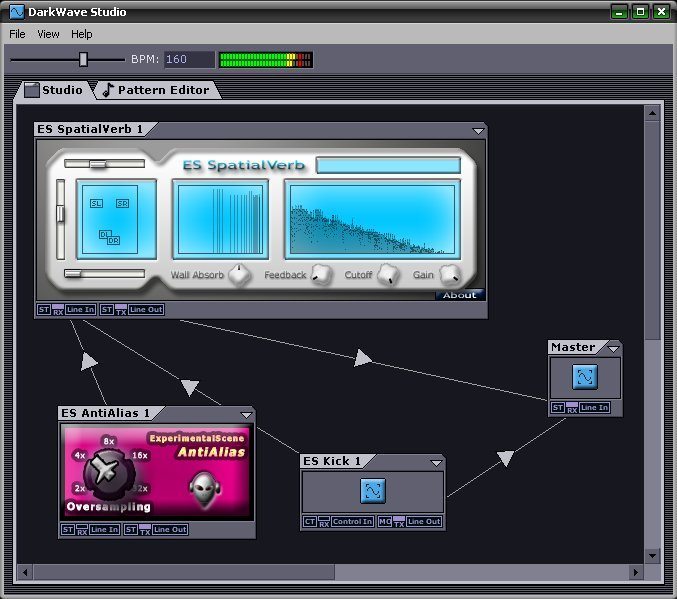677x599 pixels.
Task: Click the ST badge on Master Line In
Action: click(558, 408)
